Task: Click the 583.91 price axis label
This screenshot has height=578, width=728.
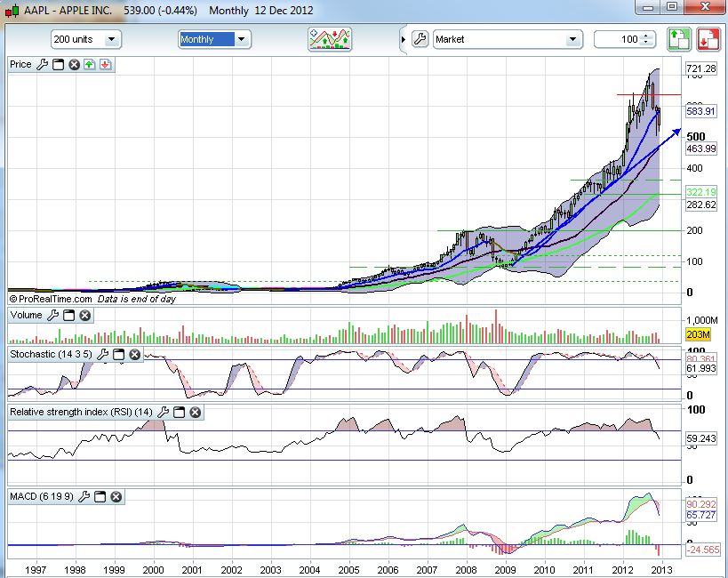Action: point(701,111)
